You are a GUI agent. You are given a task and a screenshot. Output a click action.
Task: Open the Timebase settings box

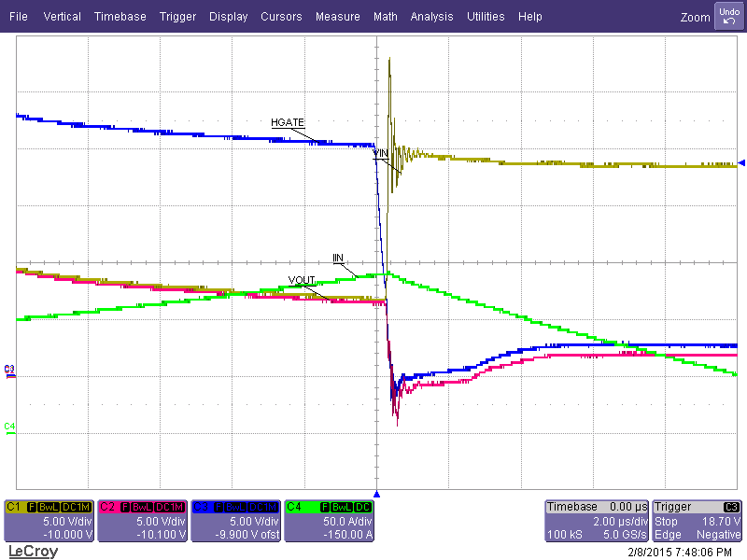tap(597, 520)
